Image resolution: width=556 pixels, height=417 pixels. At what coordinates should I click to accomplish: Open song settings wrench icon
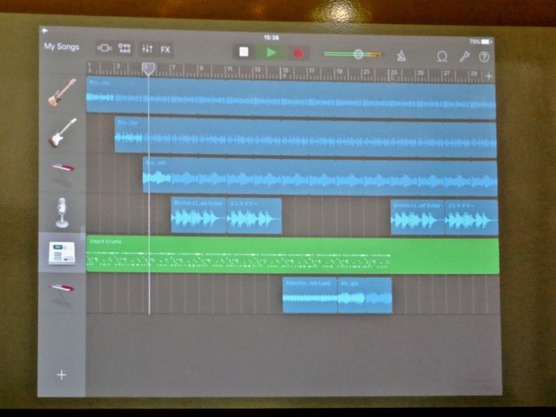(464, 56)
